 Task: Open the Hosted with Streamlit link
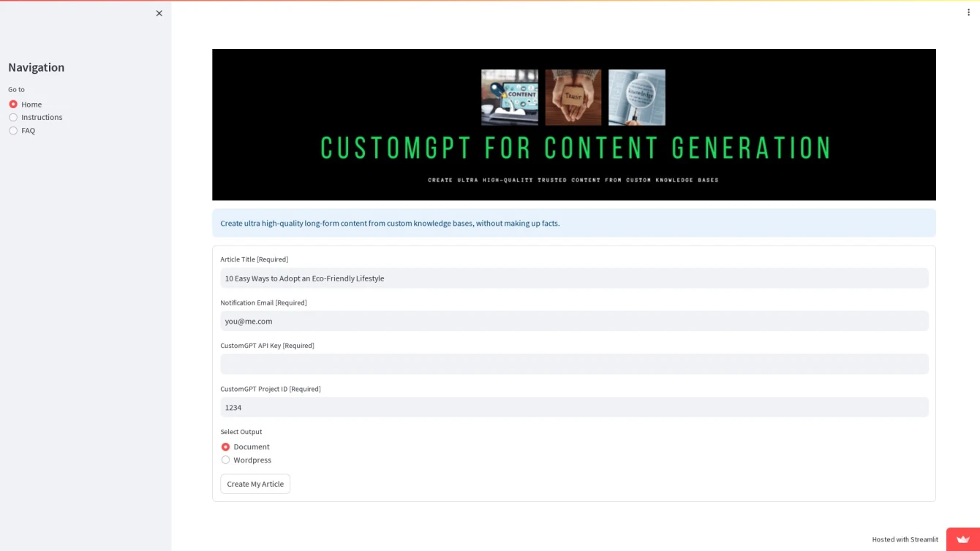point(905,539)
